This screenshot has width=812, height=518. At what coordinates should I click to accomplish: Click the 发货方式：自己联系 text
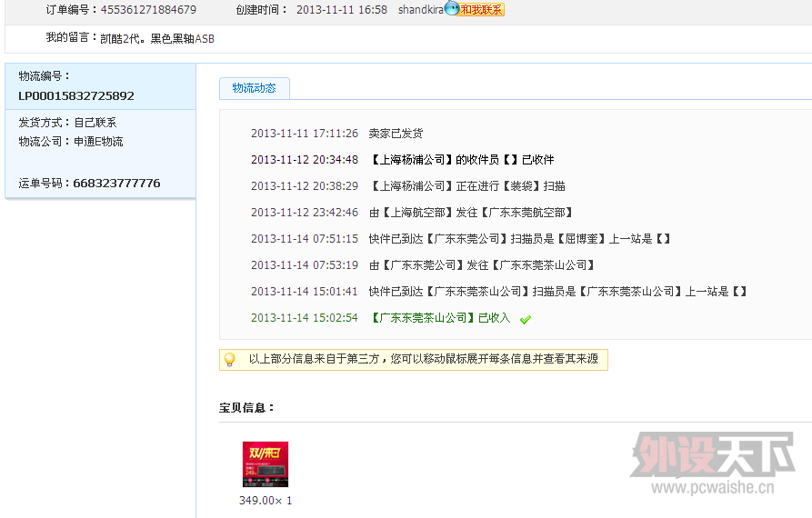click(x=67, y=123)
